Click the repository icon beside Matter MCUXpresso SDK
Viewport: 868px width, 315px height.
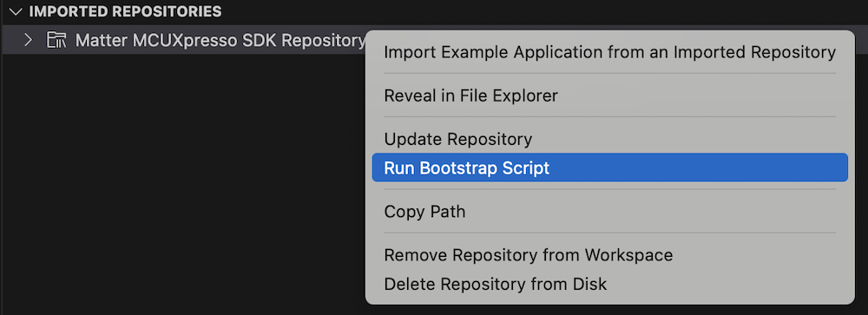click(57, 40)
